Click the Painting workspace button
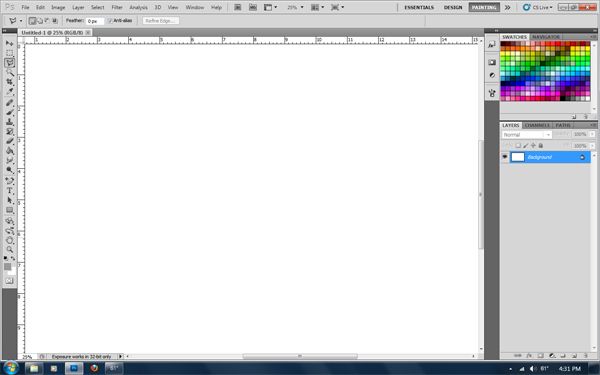This screenshot has height=375, width=600. coord(484,7)
